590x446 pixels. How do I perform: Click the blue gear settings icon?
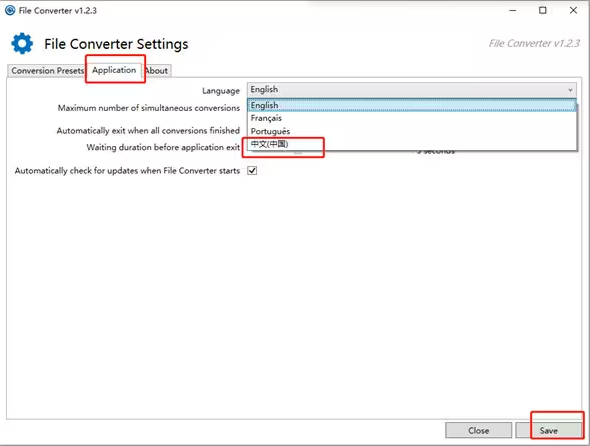pos(22,43)
